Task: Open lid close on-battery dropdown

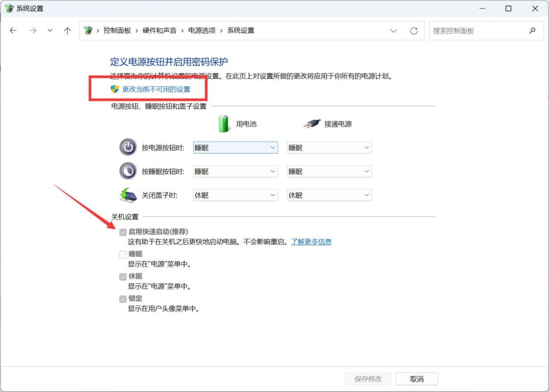Action: pos(235,195)
